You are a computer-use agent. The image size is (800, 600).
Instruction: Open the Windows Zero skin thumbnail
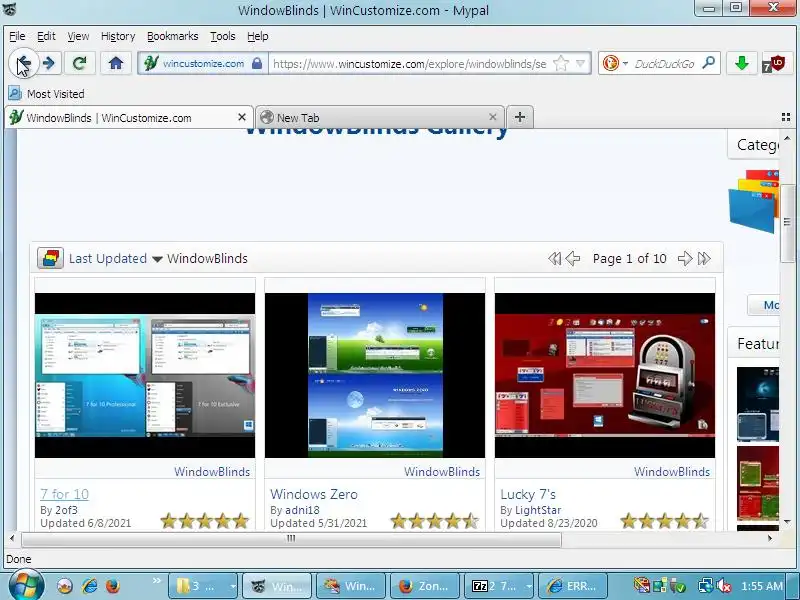(x=375, y=375)
